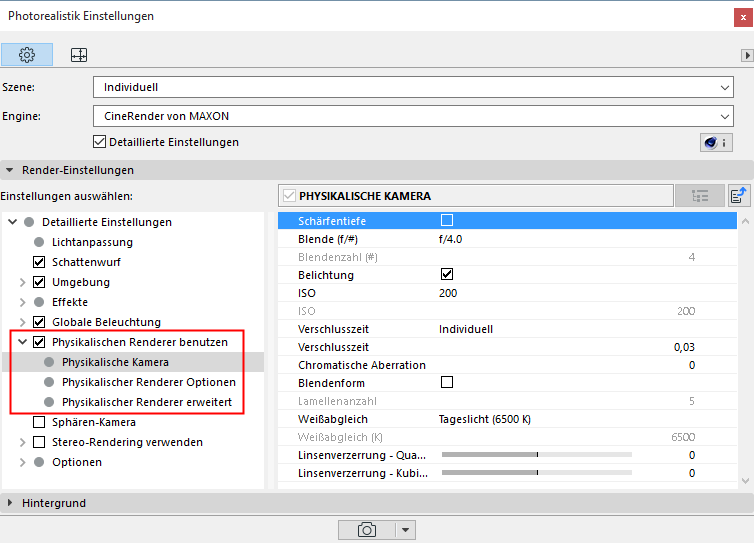Uncheck the Umgebung checkbox
Screen dimensions: 754x543
click(39, 282)
